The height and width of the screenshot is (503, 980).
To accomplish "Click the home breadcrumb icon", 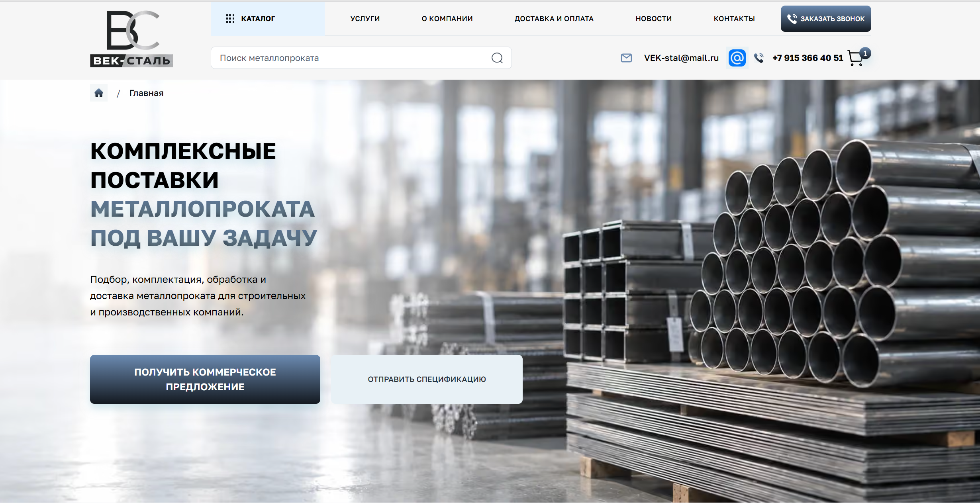I will [99, 93].
